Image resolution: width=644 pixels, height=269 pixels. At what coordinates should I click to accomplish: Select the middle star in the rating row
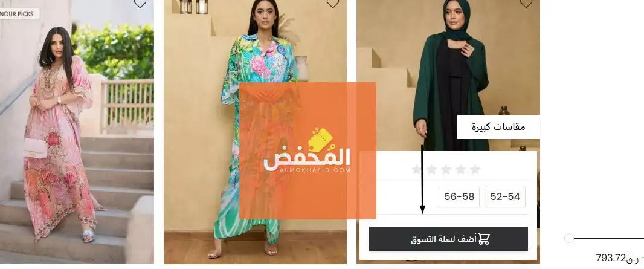[x=446, y=170]
